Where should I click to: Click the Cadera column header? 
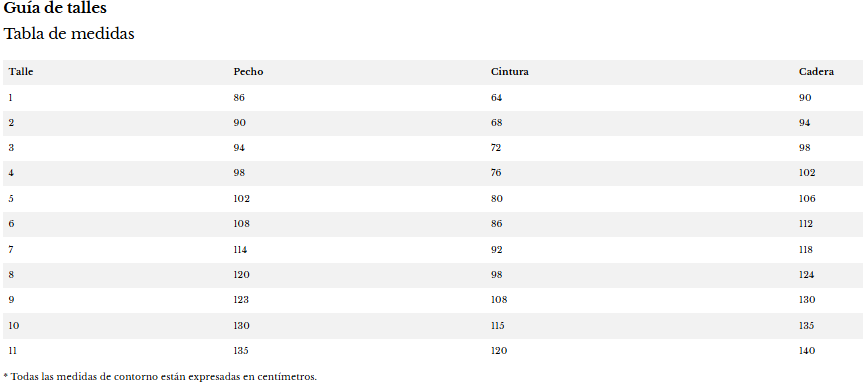pos(816,72)
